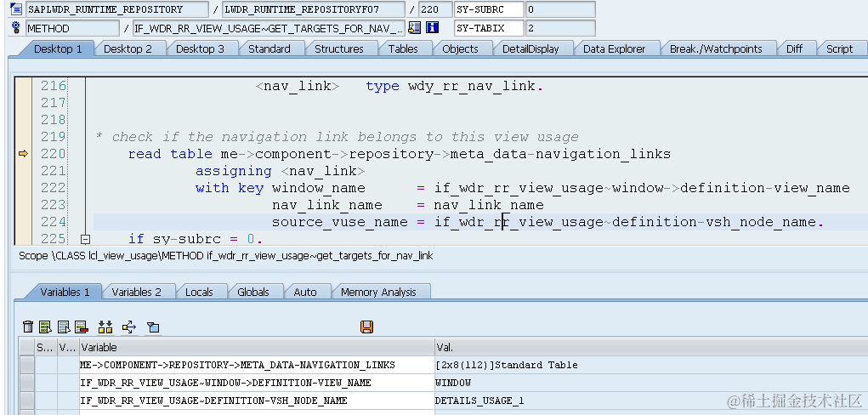Viewport: 868px width, 415px height.
Task: Click the blue branching-arrows toolbar icon
Action: tap(129, 327)
